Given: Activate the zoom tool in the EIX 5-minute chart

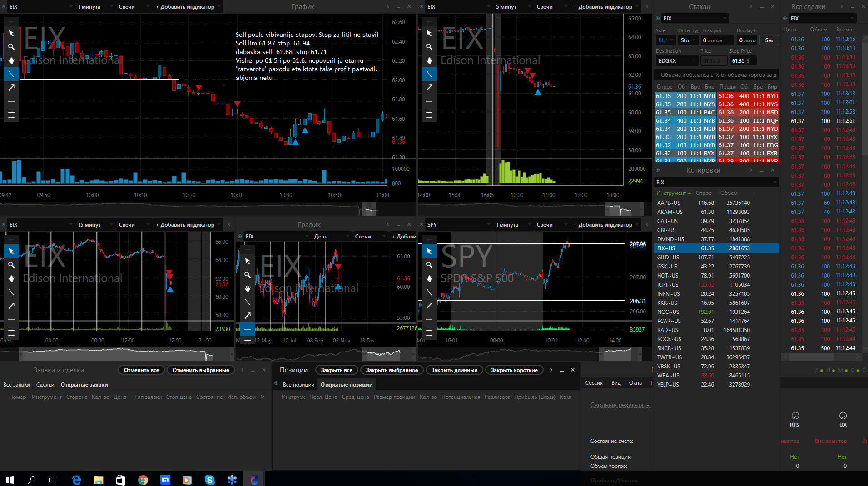Looking at the screenshot, I should [x=429, y=47].
